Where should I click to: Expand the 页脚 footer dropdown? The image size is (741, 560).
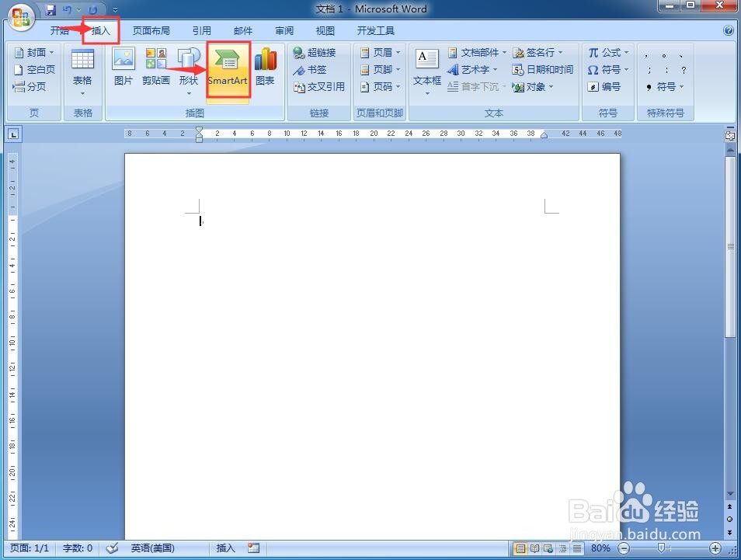pos(381,69)
